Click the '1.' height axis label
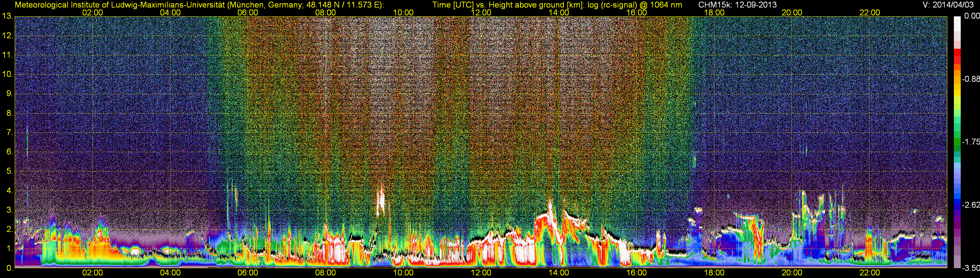Viewport: 980px width, 278px height. tap(9, 248)
